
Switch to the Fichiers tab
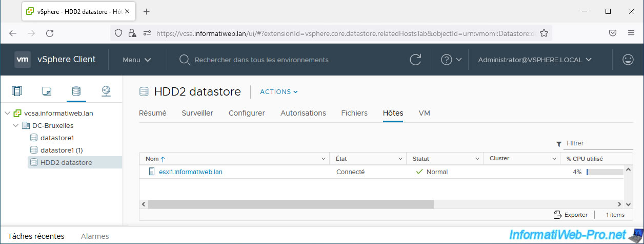click(x=354, y=113)
